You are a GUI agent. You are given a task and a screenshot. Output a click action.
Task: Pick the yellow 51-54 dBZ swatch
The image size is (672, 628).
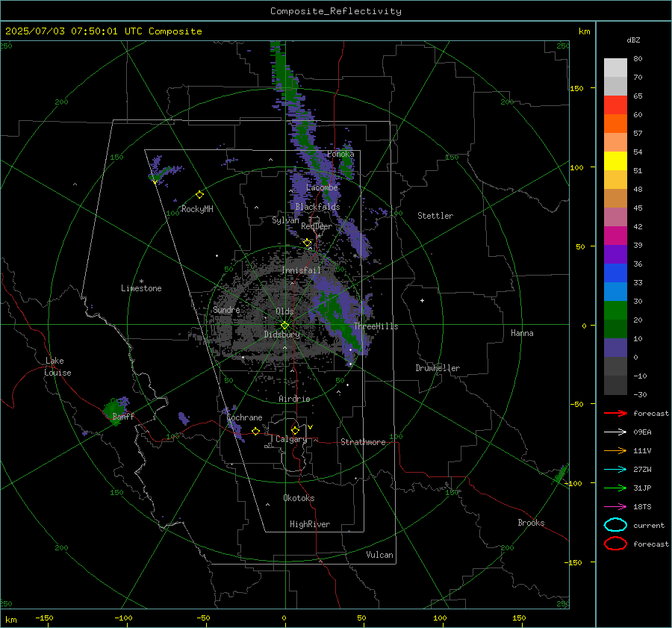[x=615, y=161]
